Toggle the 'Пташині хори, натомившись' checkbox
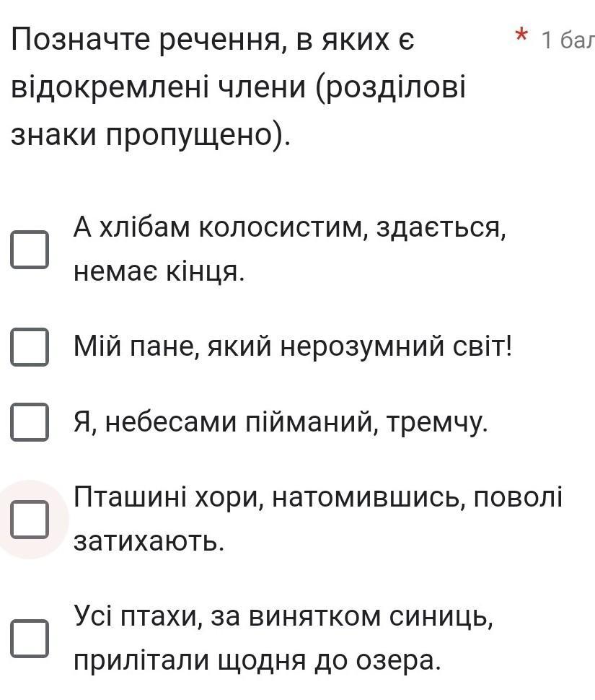595x700 pixels. tap(30, 519)
